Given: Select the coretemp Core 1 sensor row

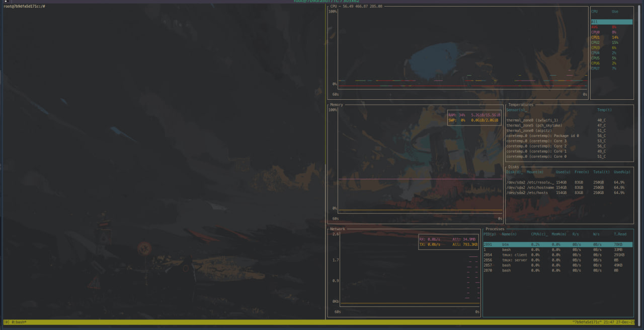Looking at the screenshot, I should [x=570, y=151].
